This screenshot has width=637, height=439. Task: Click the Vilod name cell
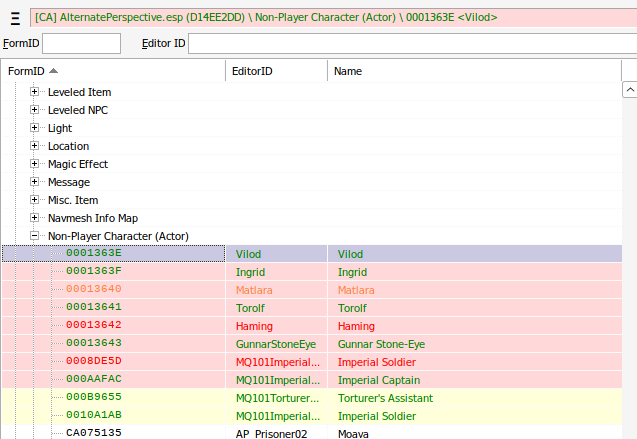(474, 254)
